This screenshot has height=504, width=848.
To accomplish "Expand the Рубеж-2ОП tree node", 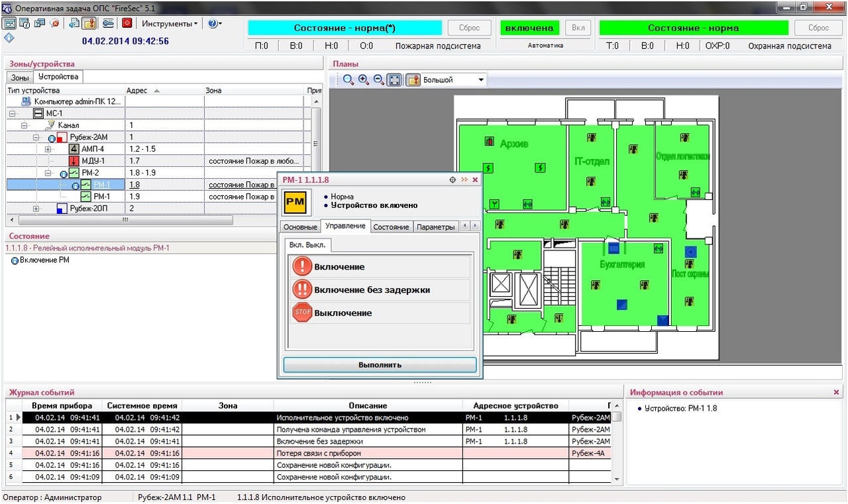I will (37, 209).
